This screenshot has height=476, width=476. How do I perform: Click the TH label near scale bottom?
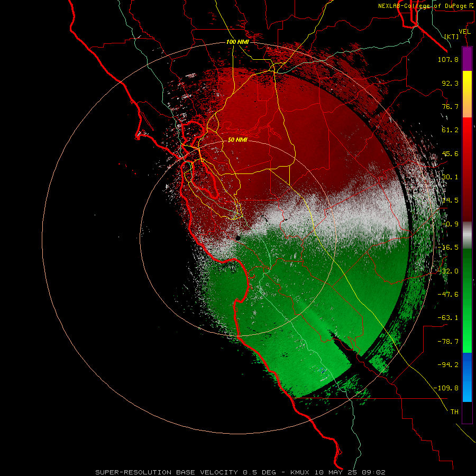tap(454, 411)
